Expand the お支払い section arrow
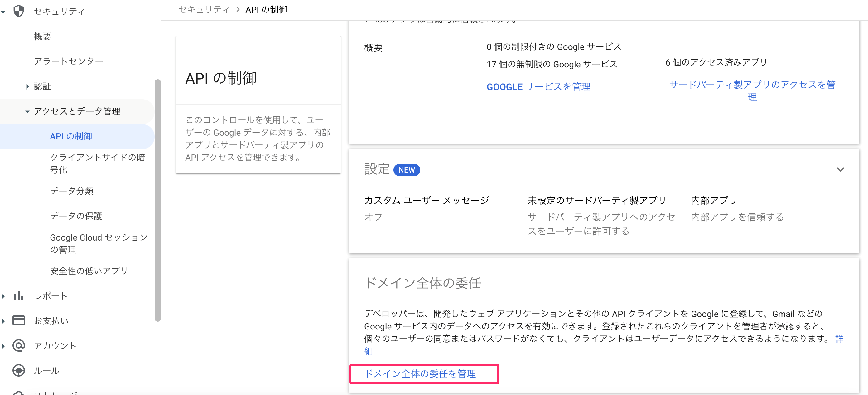Screen dimensions: 868x395 tap(3, 321)
